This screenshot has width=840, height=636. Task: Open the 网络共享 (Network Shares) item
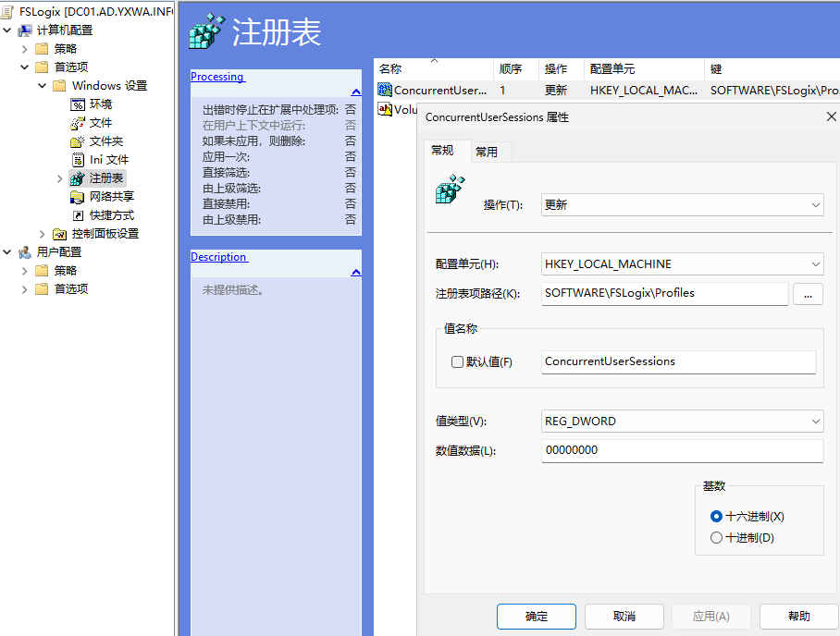79,197
